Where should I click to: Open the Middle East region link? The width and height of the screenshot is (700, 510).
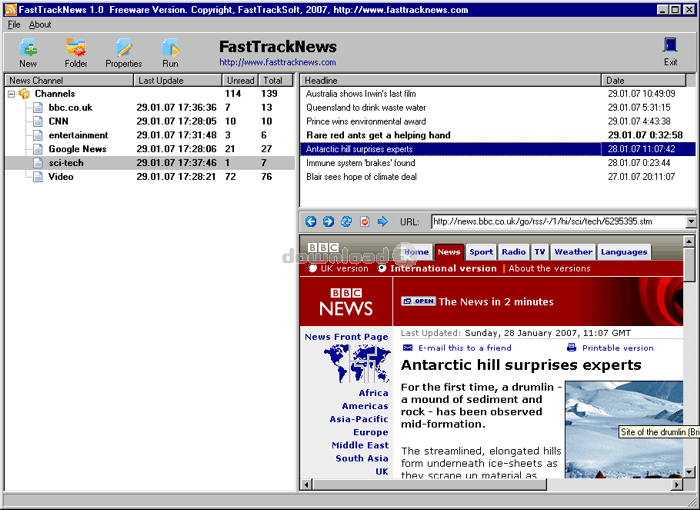tap(360, 445)
